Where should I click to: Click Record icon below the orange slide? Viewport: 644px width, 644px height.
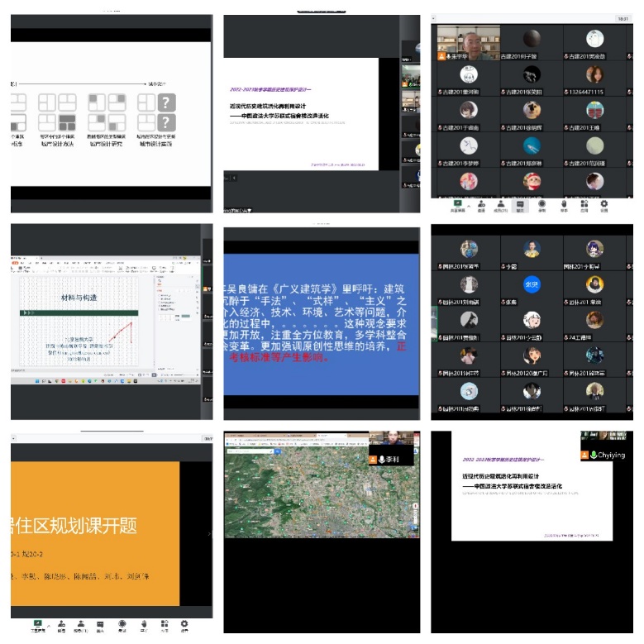(x=122, y=624)
